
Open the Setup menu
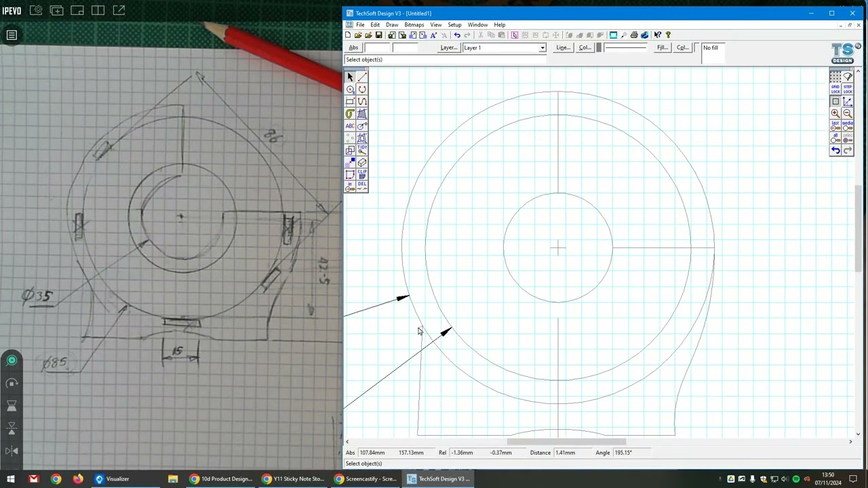pyautogui.click(x=454, y=25)
